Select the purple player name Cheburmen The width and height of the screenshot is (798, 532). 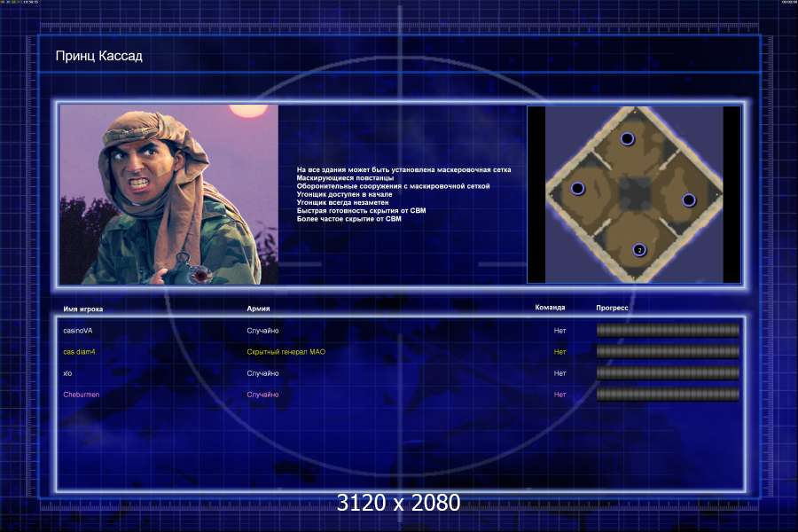pos(82,395)
